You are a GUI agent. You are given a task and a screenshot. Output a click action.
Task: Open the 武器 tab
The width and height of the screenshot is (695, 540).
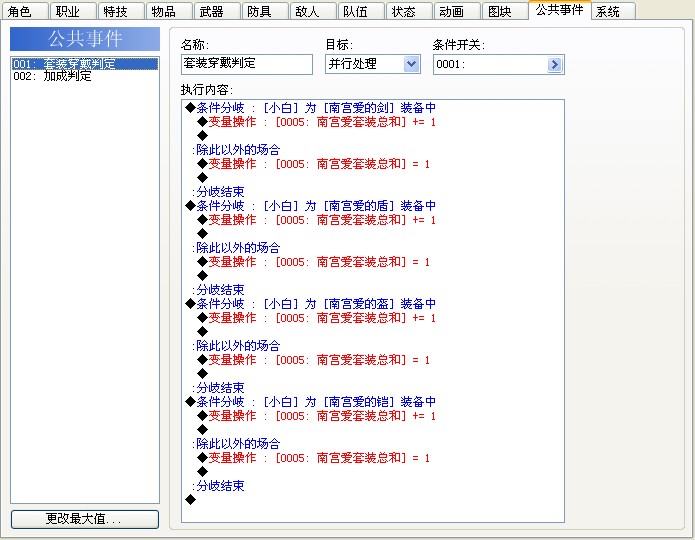[217, 11]
